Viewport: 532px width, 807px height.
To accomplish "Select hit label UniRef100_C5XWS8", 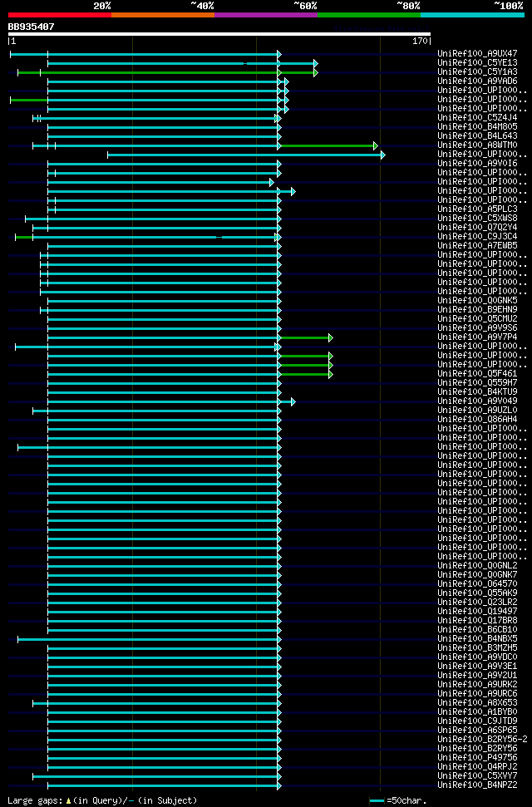I will [x=477, y=219].
